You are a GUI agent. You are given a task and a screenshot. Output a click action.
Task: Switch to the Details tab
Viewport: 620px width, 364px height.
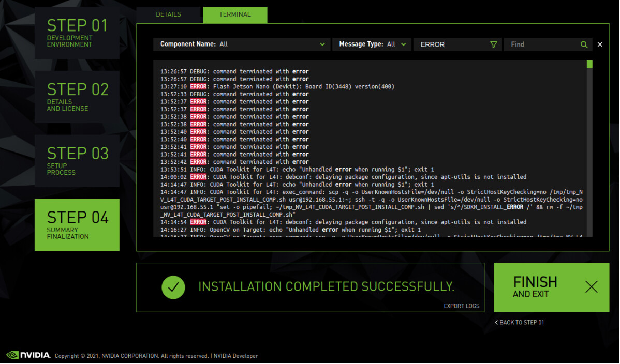[168, 14]
